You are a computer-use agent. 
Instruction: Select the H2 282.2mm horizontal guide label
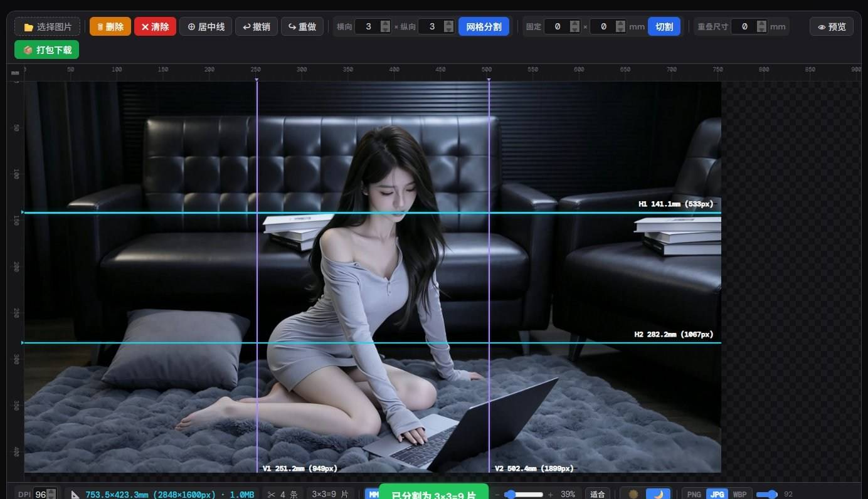point(674,334)
